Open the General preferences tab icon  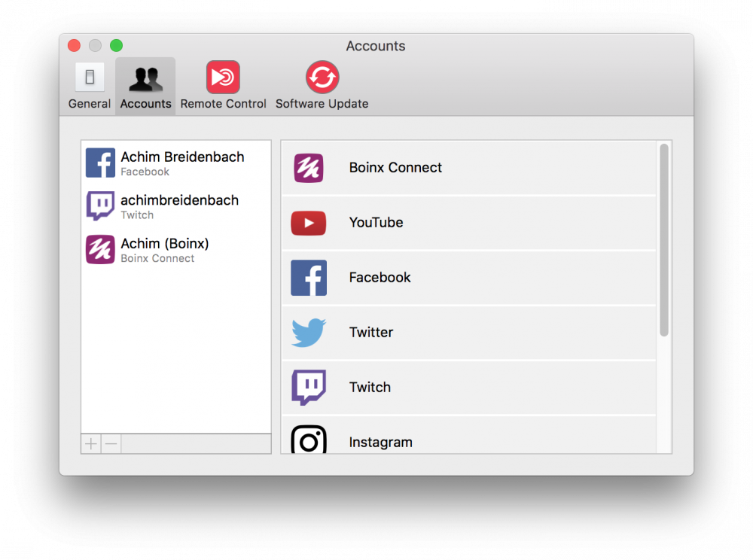[90, 78]
